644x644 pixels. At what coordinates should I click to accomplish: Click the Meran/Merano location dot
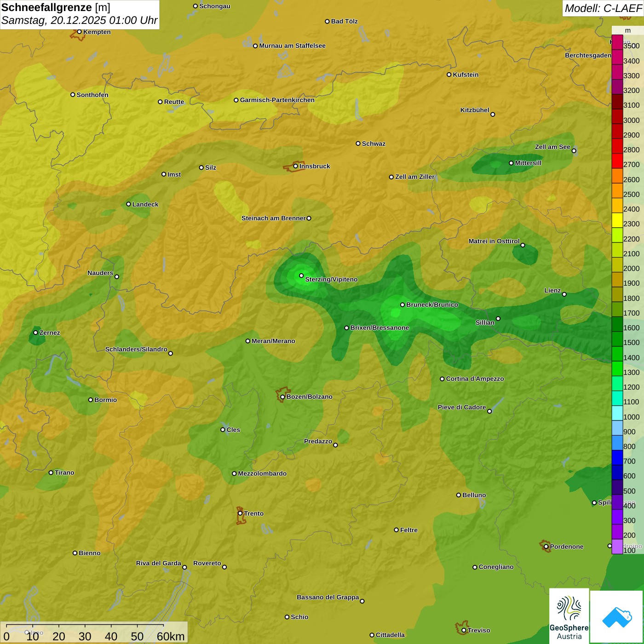coord(248,341)
